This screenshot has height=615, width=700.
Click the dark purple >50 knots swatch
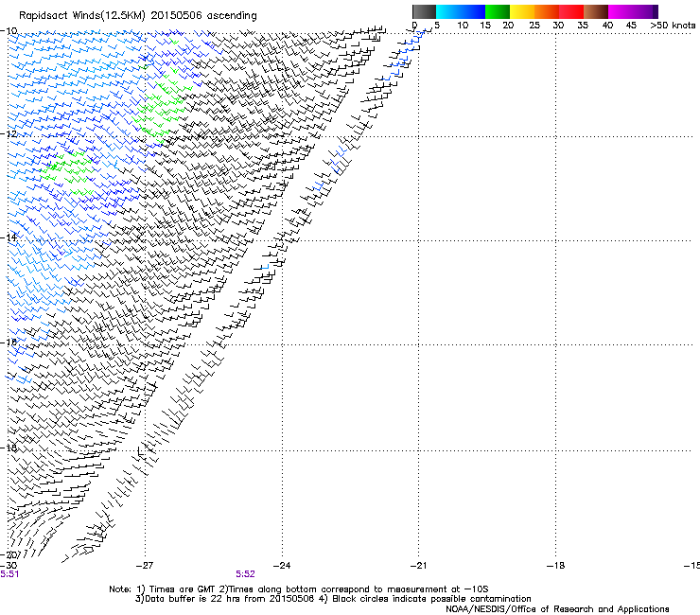coord(656,11)
